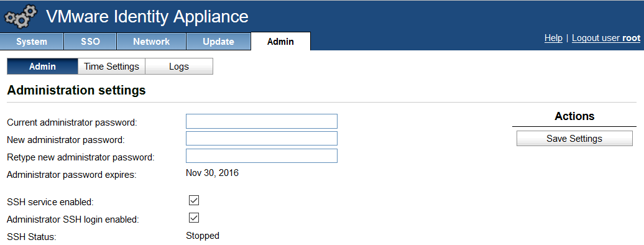Image resolution: width=644 pixels, height=245 pixels.
Task: Open the Logs sub-tab
Action: click(x=179, y=66)
